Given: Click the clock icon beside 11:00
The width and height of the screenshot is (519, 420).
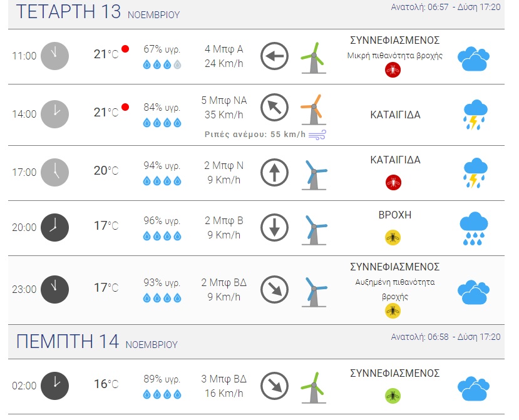Looking at the screenshot, I should click(54, 55).
